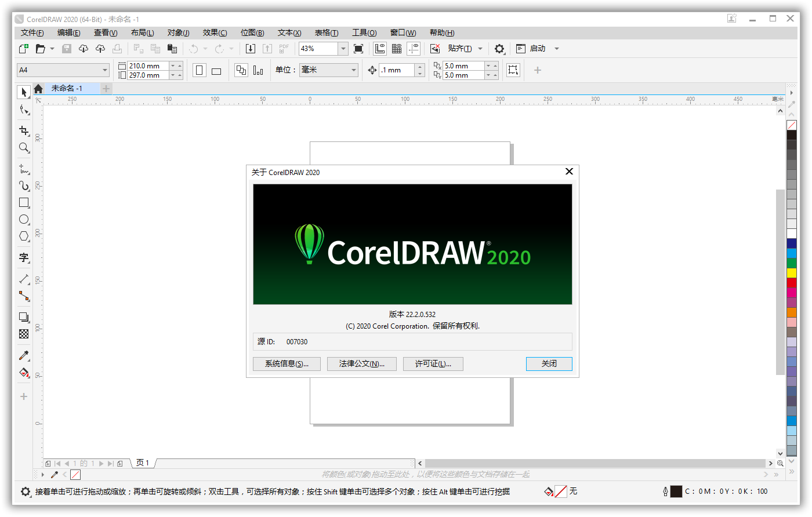The width and height of the screenshot is (812, 517).
Task: Toggle show grid button
Action: click(397, 49)
